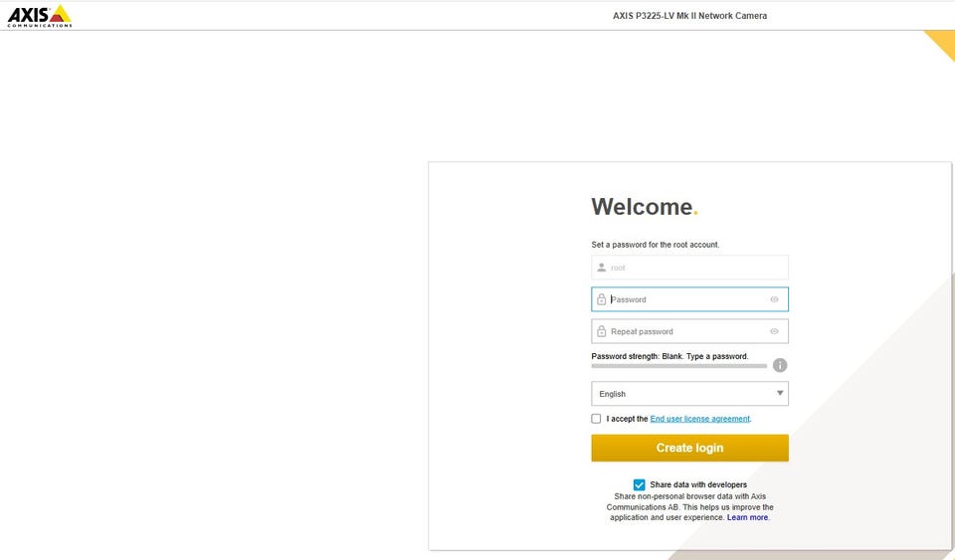The height and width of the screenshot is (560, 955).
Task: Click the user icon in root field
Action: [x=601, y=268]
